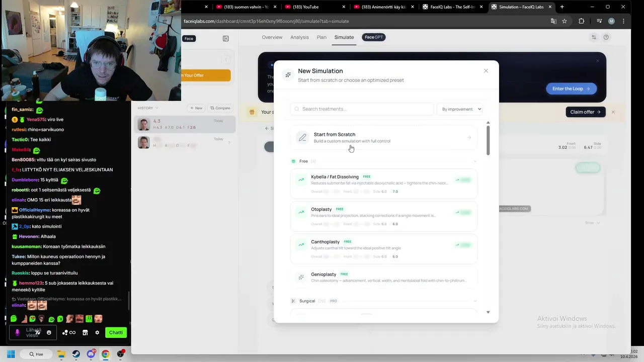The height and width of the screenshot is (362, 644).
Task: Collapse the sidebar panel icon
Action: (226, 39)
